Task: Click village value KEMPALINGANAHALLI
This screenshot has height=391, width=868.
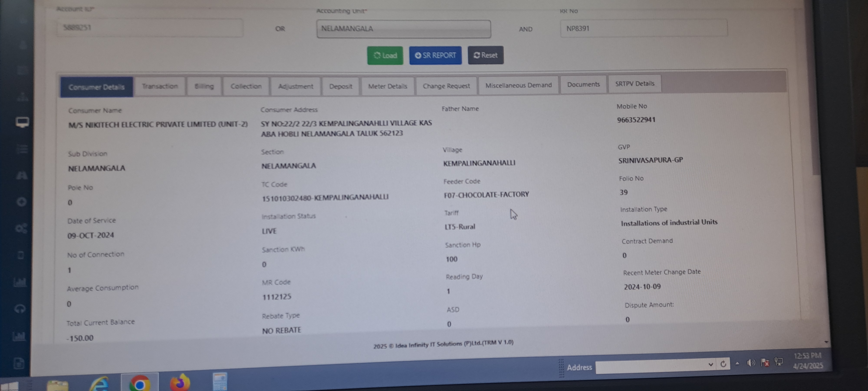Action: click(x=479, y=163)
